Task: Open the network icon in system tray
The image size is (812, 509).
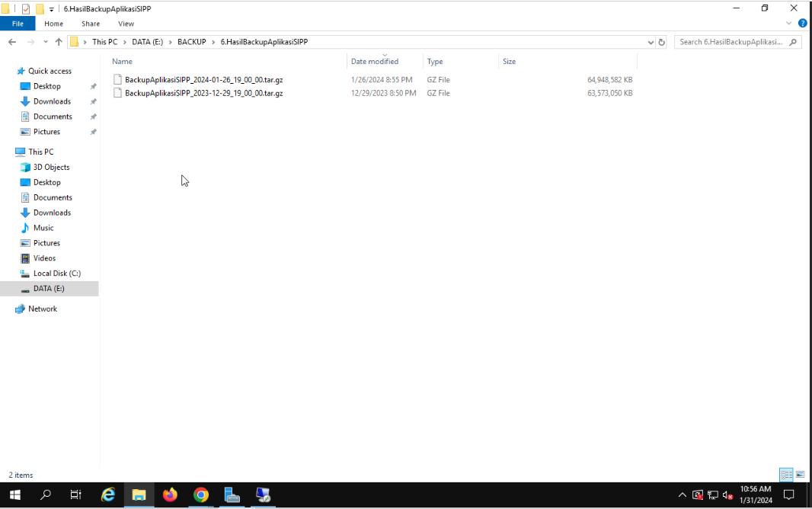Action: coord(713,495)
